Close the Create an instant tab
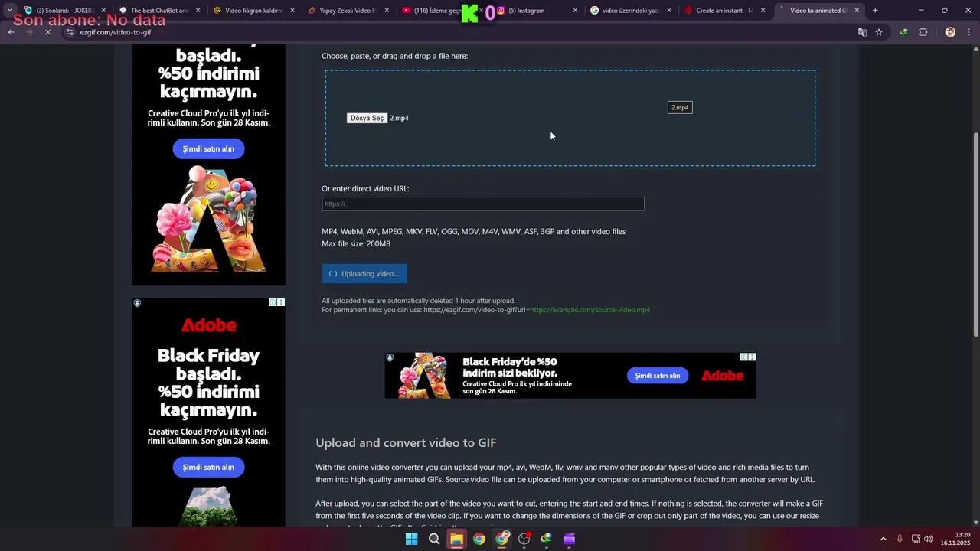Image resolution: width=980 pixels, height=551 pixels. tap(763, 11)
